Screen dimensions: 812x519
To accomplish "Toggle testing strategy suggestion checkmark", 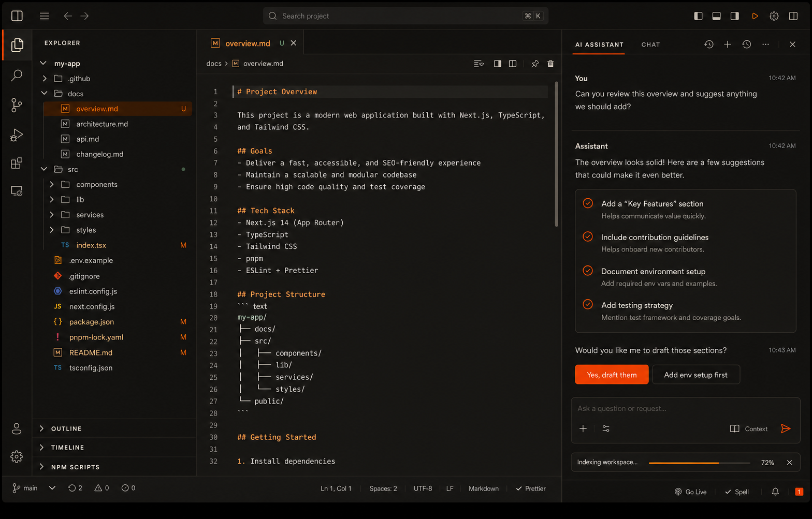I will (588, 304).
